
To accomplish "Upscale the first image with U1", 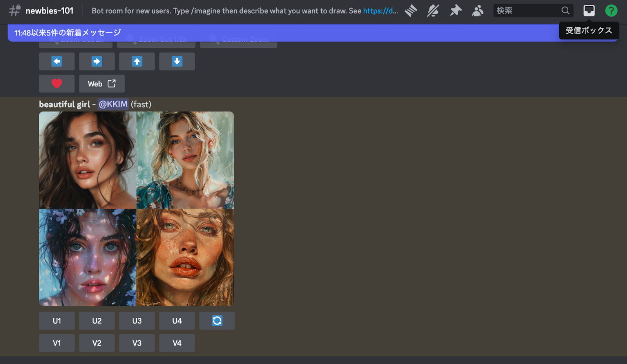I will (x=57, y=321).
